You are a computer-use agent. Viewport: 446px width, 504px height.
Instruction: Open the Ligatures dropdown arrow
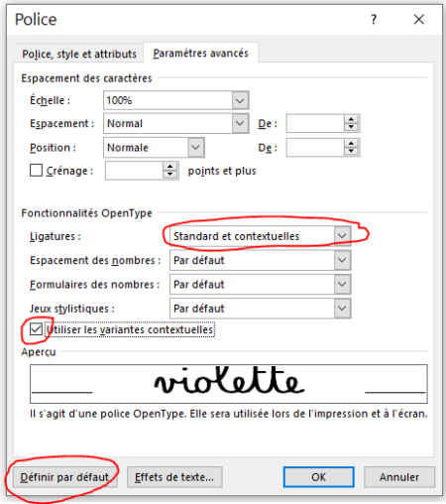click(342, 236)
